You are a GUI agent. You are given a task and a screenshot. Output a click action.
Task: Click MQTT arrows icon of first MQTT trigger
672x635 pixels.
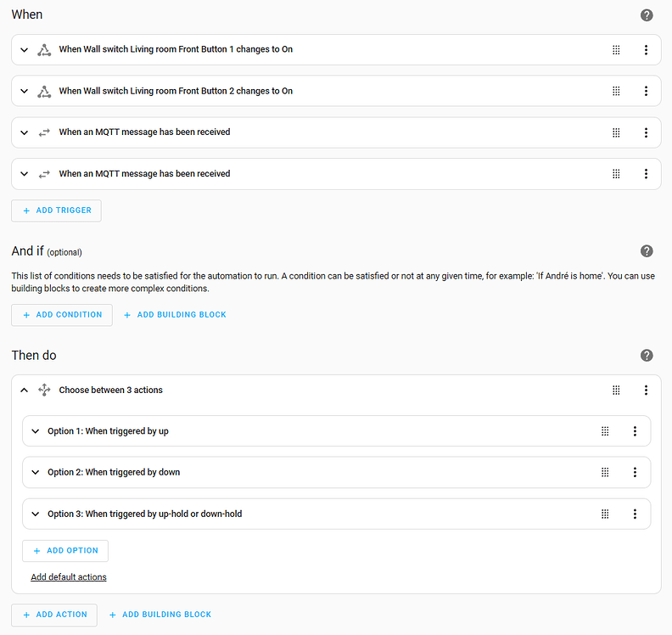point(44,132)
